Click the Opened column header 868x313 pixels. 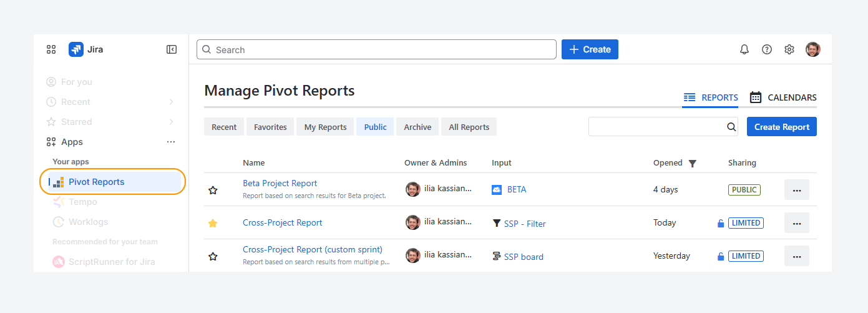[668, 163]
